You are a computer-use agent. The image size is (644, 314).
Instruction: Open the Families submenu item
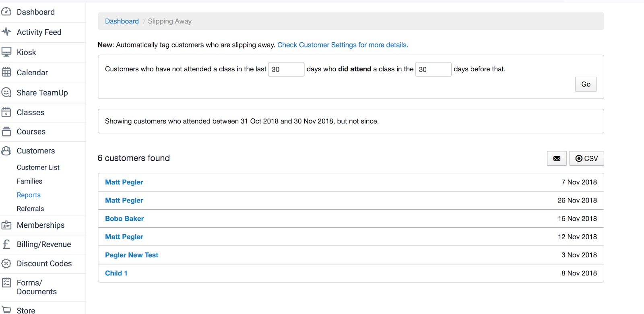[x=29, y=181]
